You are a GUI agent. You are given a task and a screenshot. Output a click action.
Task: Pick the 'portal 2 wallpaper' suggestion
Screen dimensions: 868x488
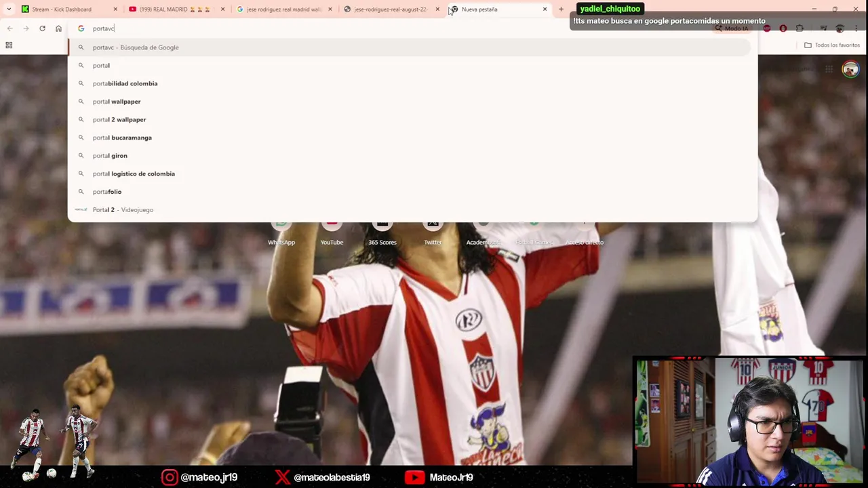tap(412, 119)
